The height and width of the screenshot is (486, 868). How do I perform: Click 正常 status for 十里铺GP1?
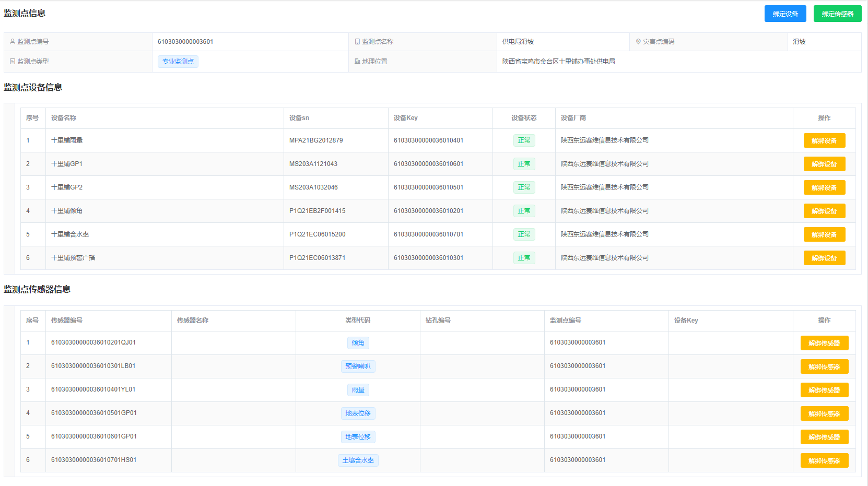(x=524, y=164)
